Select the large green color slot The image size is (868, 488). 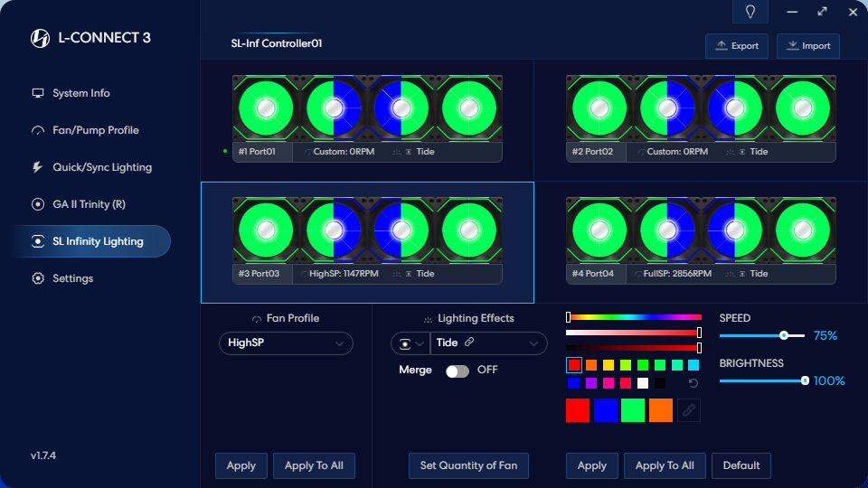pos(633,410)
